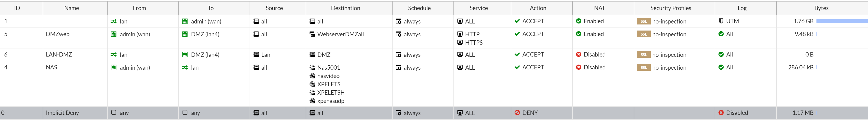Click the SSL badge in the DMZweb row
The image size is (868, 135).
tap(643, 34)
